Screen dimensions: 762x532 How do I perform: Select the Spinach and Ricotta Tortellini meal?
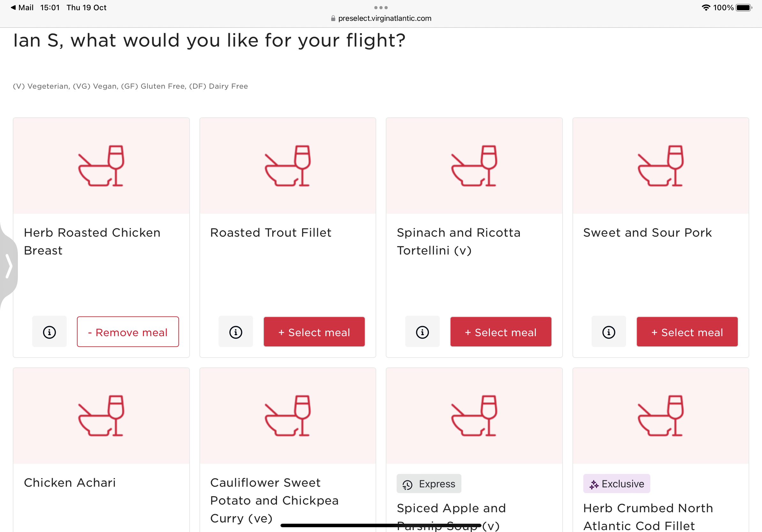[501, 332]
